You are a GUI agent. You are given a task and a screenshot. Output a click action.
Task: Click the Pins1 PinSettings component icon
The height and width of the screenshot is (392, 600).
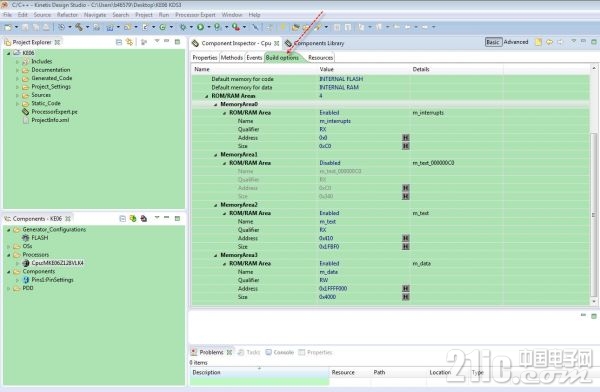[x=26, y=280]
